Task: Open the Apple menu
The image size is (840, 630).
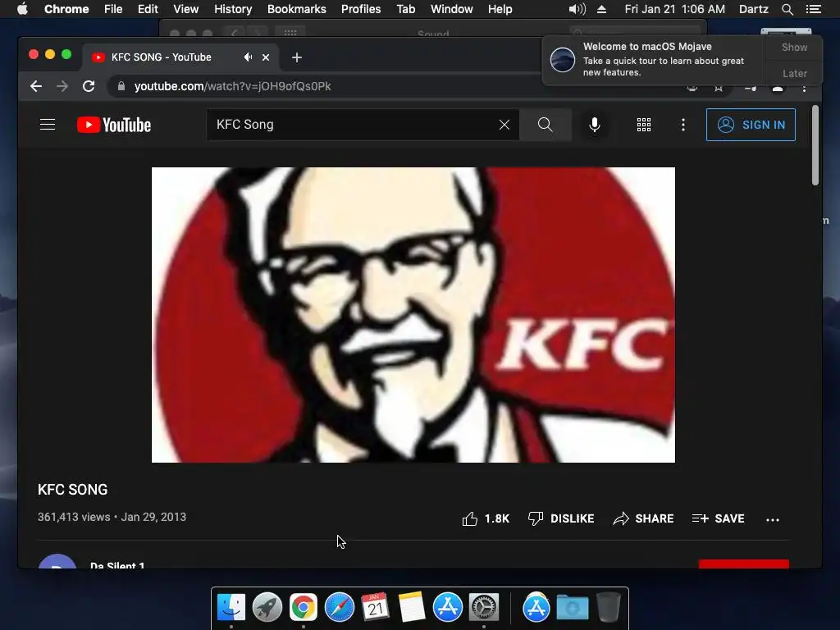Action: [22, 9]
